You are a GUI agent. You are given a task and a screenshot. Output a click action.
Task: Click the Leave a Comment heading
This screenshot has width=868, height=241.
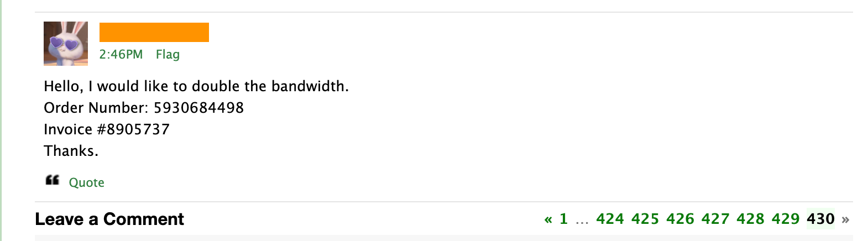coord(109,219)
